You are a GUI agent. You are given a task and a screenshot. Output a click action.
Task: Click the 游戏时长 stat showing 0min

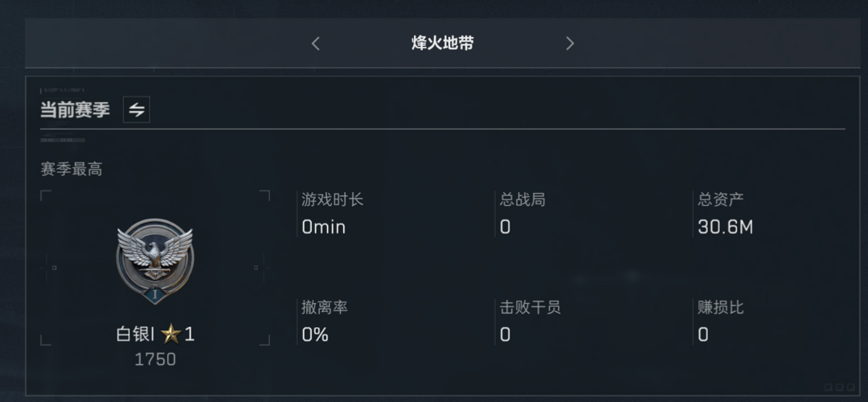tap(332, 214)
